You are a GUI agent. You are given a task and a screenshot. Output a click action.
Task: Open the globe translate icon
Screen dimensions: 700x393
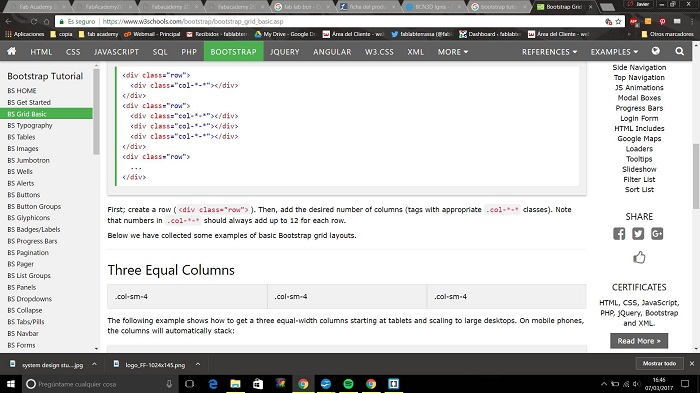[x=655, y=51]
